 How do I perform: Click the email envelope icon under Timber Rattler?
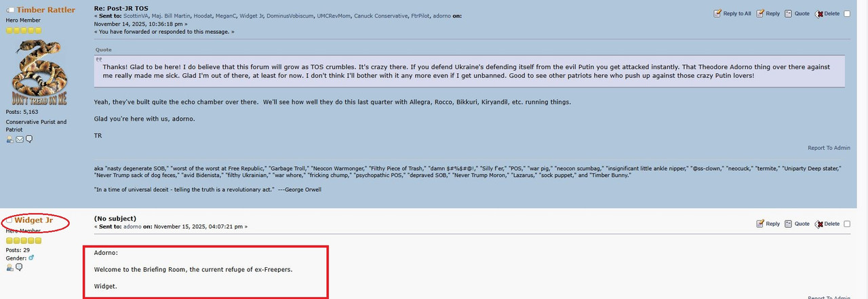(20, 140)
